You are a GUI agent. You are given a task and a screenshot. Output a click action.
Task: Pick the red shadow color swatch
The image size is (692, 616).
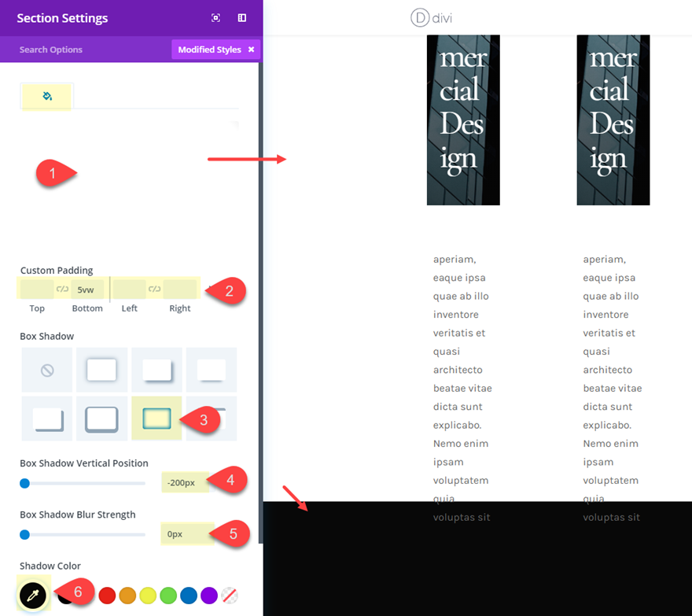point(107,596)
